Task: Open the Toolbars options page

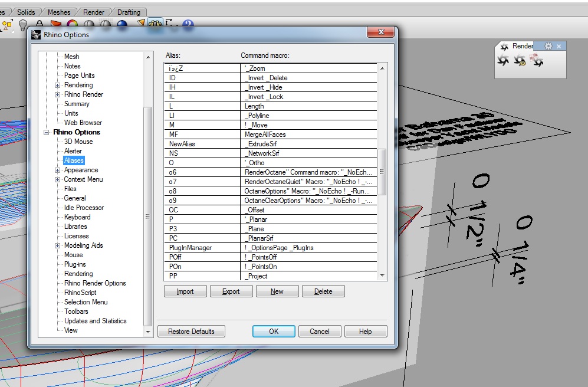Action: click(x=76, y=311)
